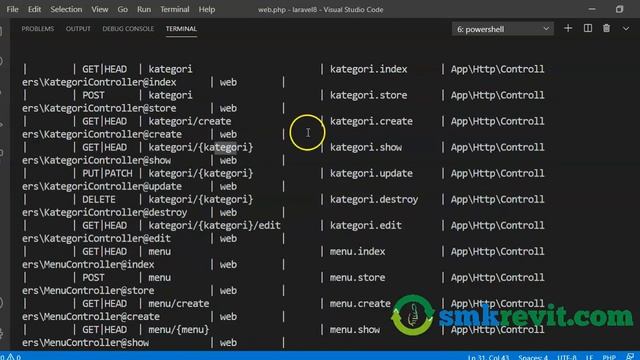Click 'ers\KategoriController@destroy' text
The image size is (640, 360).
coord(104,213)
